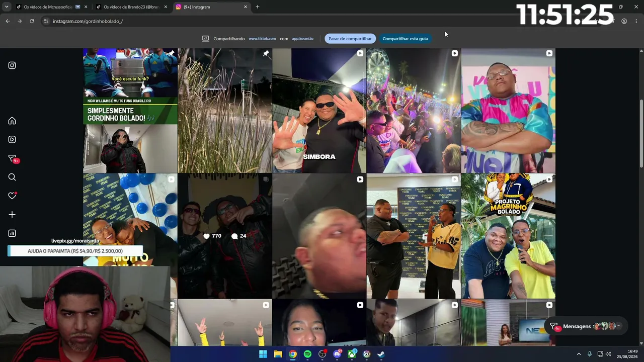Open the 'SIMBORA' reel thumbnail
The image size is (644, 362).
pyautogui.click(x=319, y=111)
